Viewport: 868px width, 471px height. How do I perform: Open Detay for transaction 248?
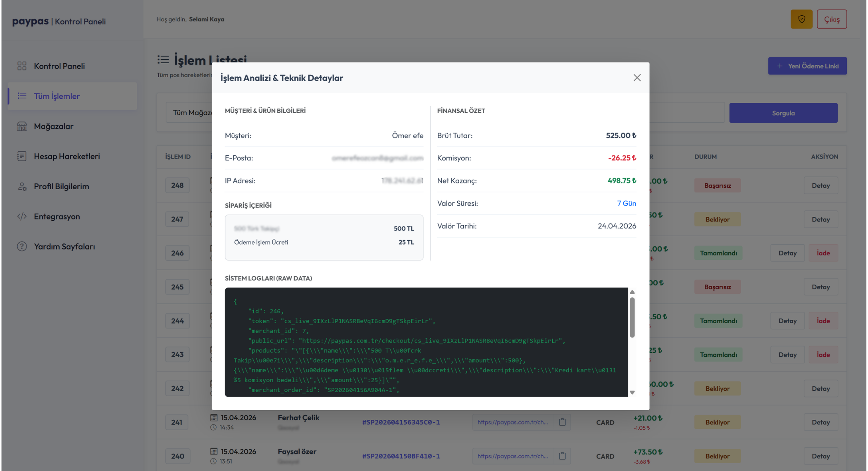coord(820,186)
